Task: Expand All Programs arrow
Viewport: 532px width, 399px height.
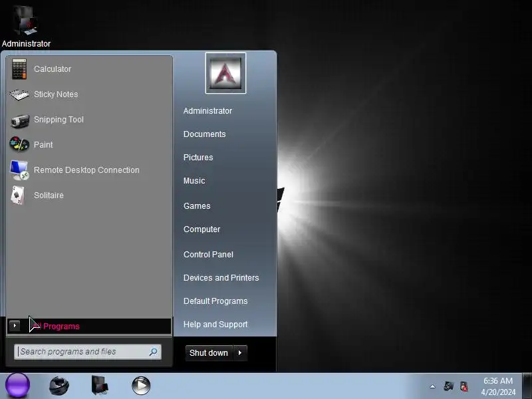Action: [x=15, y=326]
